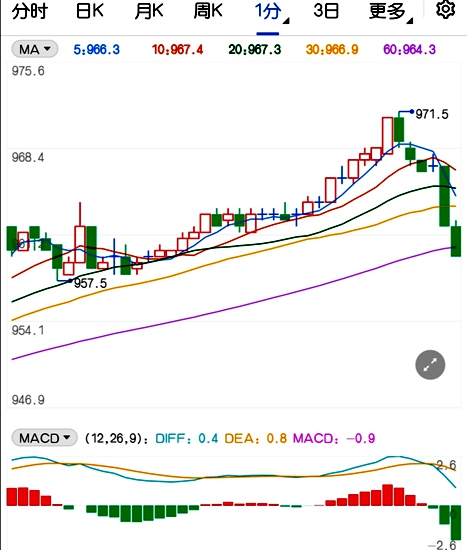Image resolution: width=467 pixels, height=550 pixels.
Task: Tap the 957.5 low price marker
Action: (90, 283)
